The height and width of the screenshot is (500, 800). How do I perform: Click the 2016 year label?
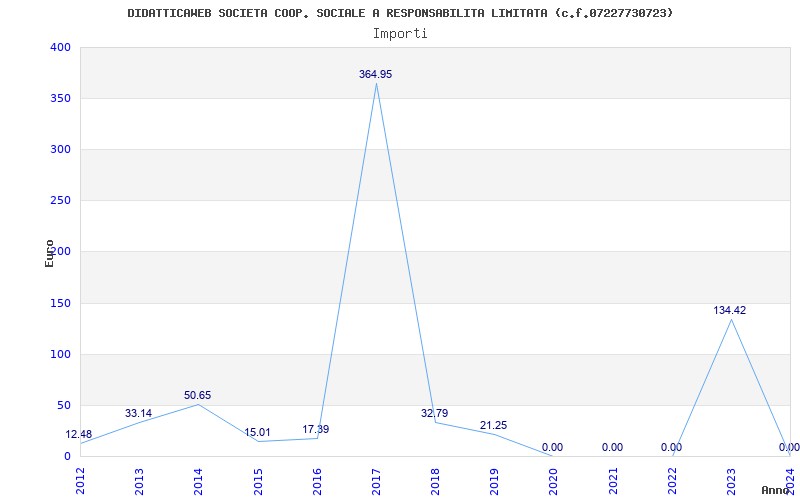317,481
